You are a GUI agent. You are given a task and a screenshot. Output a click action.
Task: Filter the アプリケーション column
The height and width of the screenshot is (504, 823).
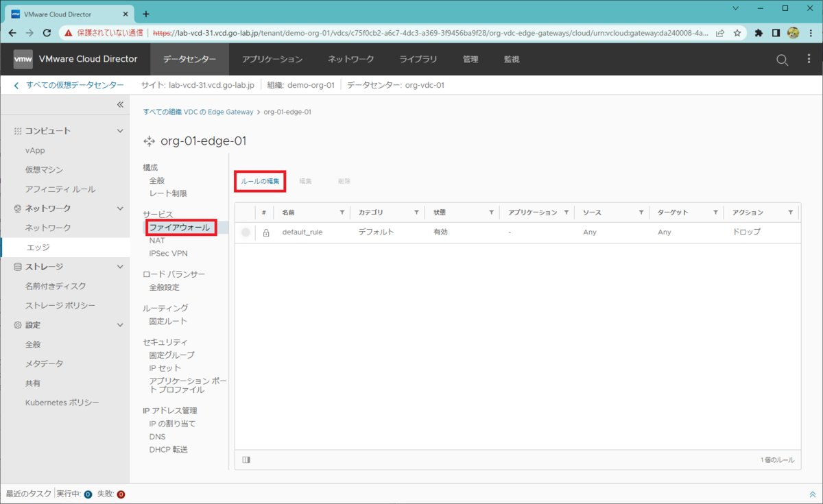coord(566,213)
